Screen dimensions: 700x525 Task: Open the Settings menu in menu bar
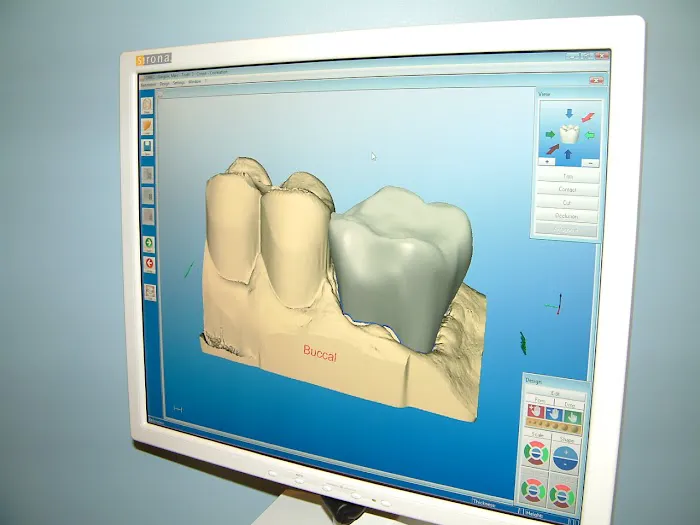point(179,83)
